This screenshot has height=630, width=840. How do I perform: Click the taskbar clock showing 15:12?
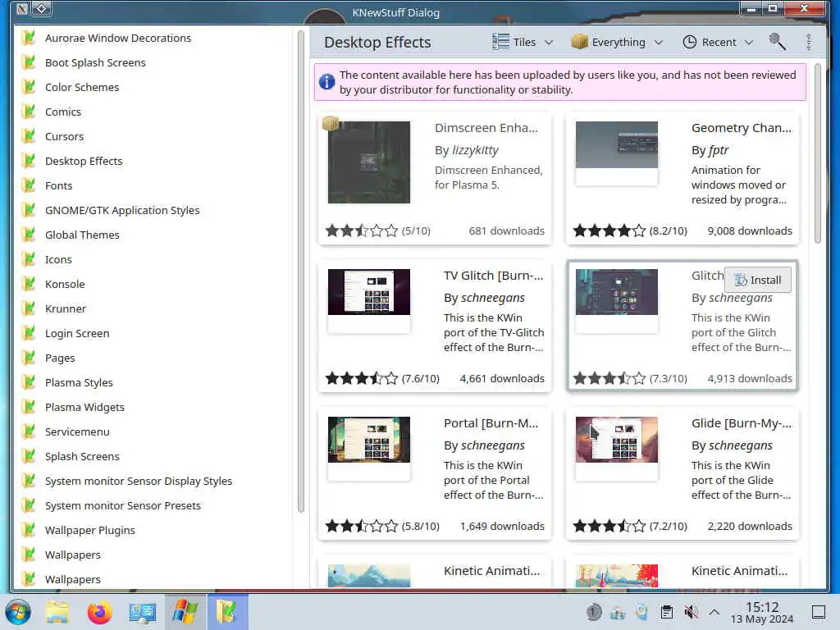(x=762, y=612)
